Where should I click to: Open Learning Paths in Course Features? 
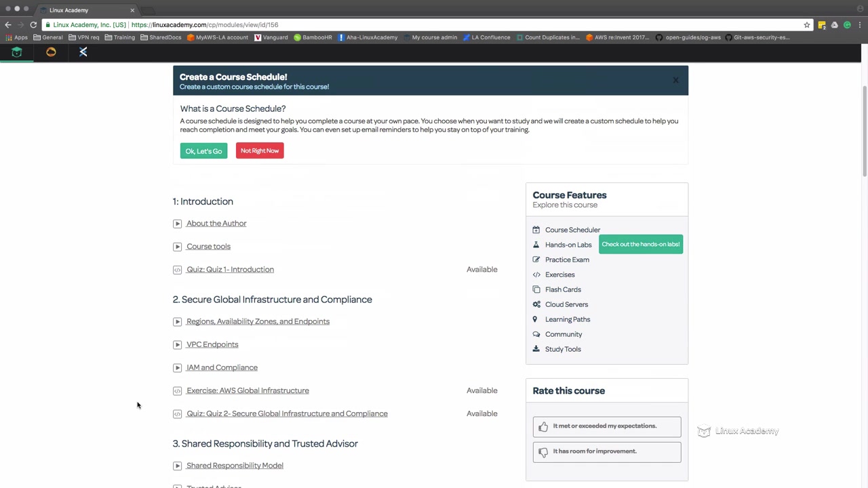pos(568,319)
